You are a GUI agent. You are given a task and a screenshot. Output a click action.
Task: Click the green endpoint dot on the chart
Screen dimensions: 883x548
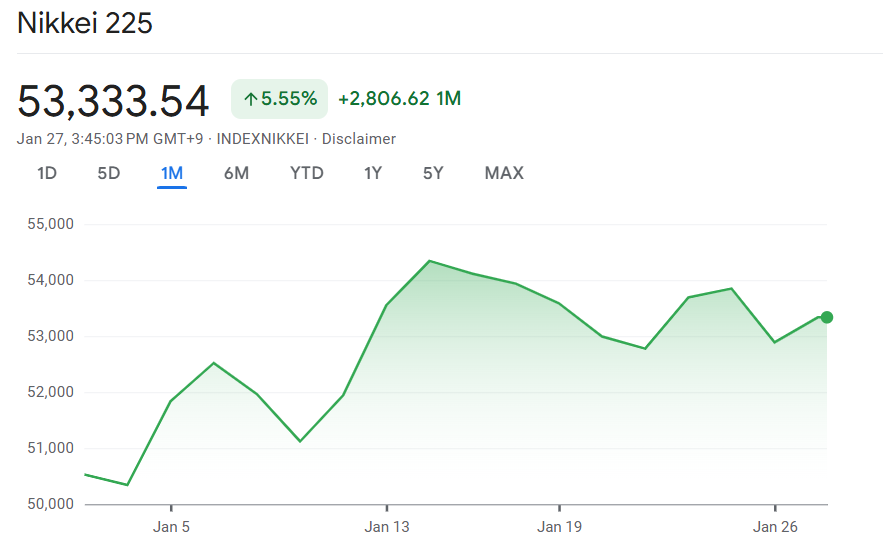827,317
